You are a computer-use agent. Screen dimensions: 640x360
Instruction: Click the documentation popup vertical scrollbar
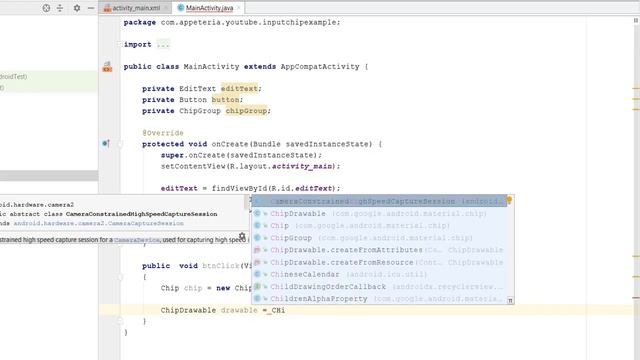247,202
